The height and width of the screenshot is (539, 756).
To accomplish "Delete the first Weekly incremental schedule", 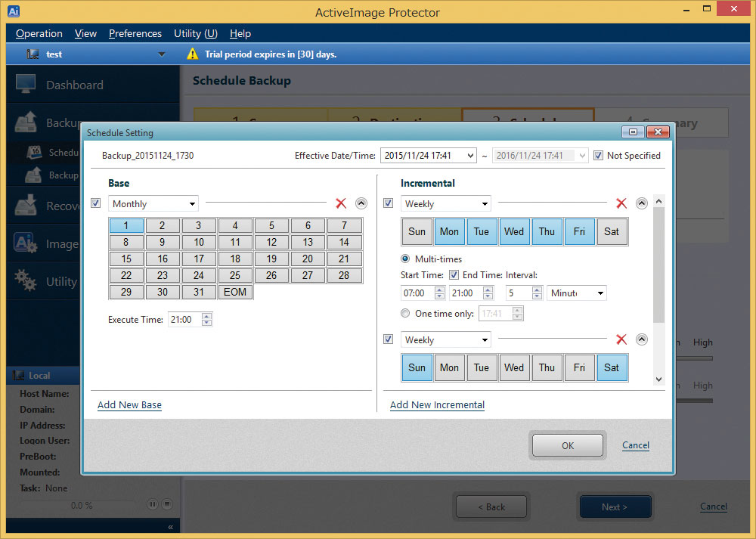I will point(621,203).
